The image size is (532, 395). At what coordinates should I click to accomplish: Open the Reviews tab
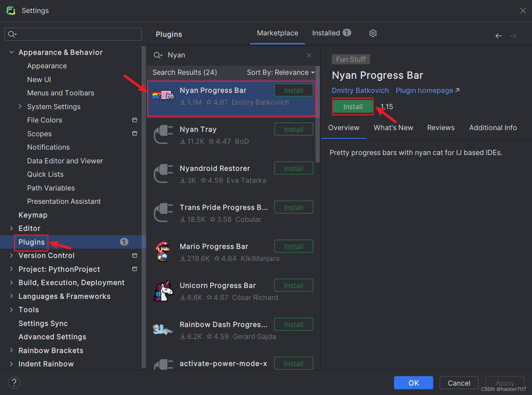(x=441, y=128)
